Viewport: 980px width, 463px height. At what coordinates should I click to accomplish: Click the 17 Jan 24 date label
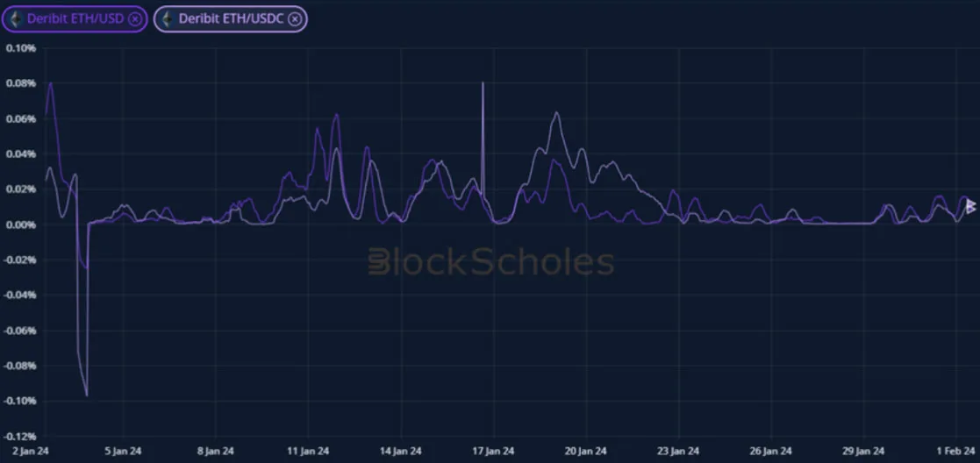click(494, 451)
